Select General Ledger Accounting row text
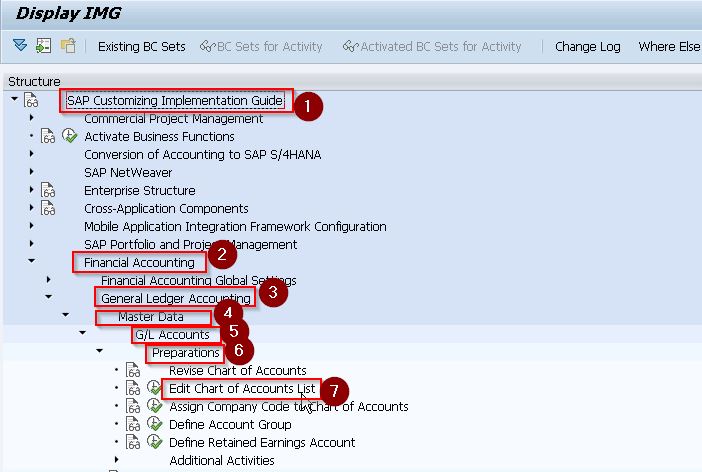 176,298
